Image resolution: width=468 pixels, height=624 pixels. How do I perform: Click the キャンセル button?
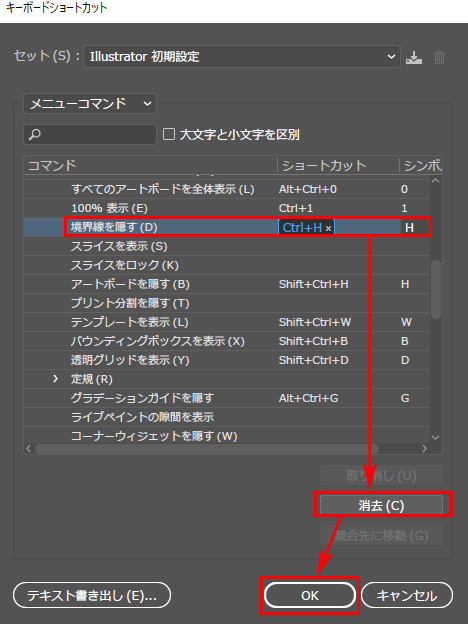tap(407, 595)
